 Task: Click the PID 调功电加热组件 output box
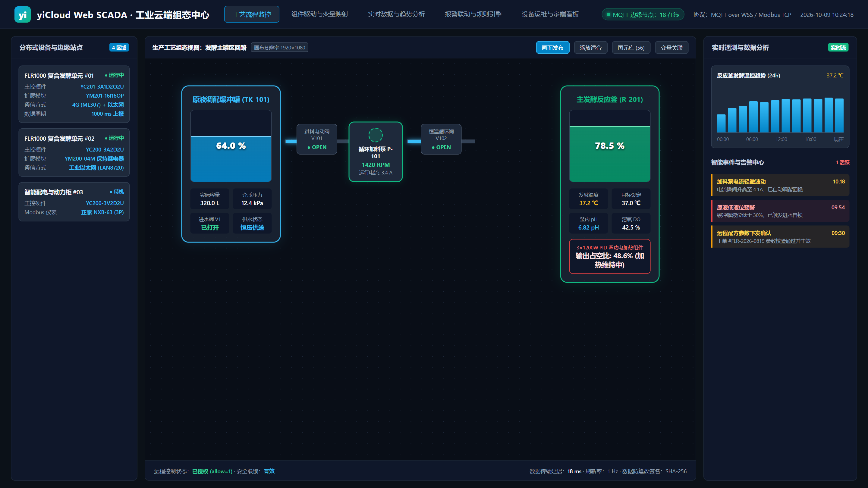click(609, 256)
